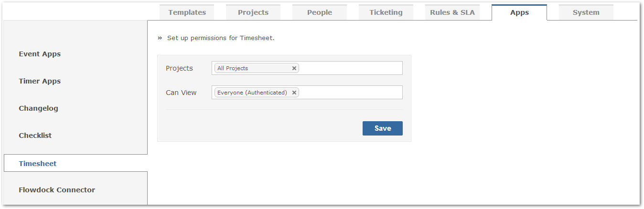Image resolution: width=644 pixels, height=209 pixels.
Task: Open the System tab
Action: (x=586, y=12)
